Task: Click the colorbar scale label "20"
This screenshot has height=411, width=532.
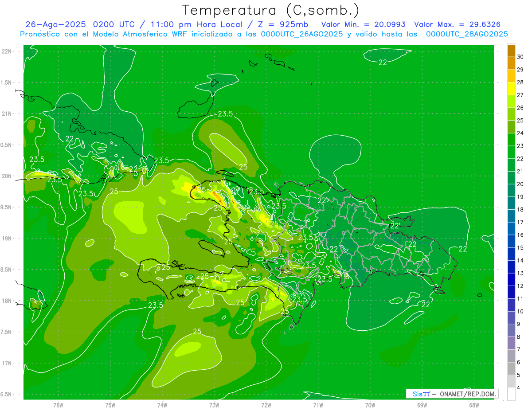Action: coord(520,184)
